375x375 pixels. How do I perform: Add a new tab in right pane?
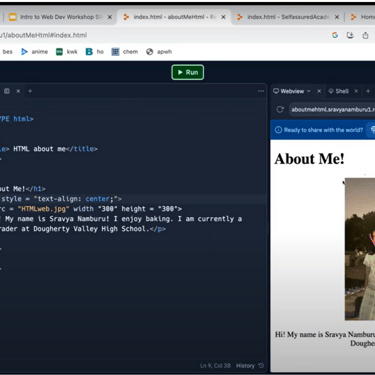click(368, 91)
